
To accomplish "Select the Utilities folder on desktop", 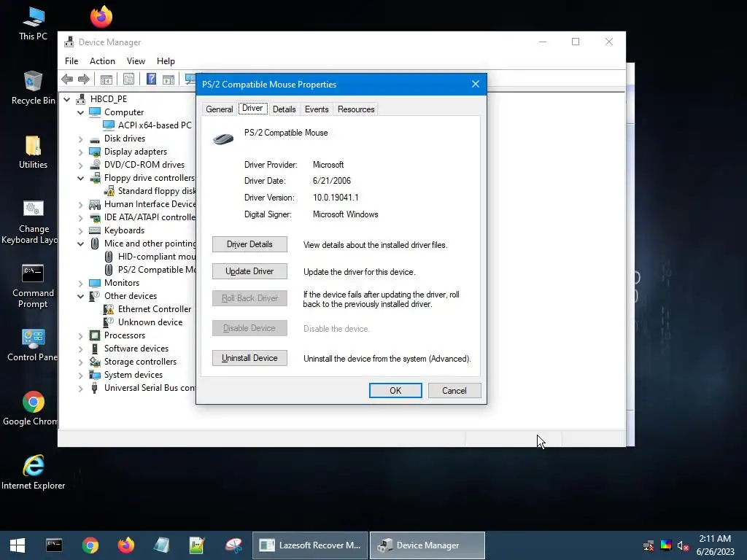I will pos(33,152).
